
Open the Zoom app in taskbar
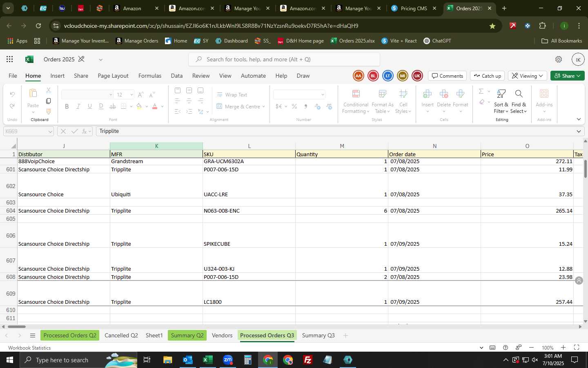pos(228,360)
